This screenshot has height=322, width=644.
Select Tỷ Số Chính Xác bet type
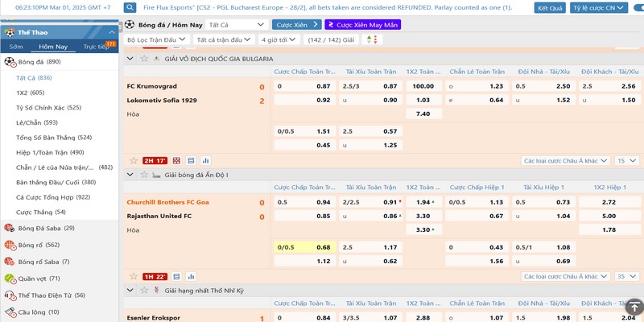(x=48, y=107)
